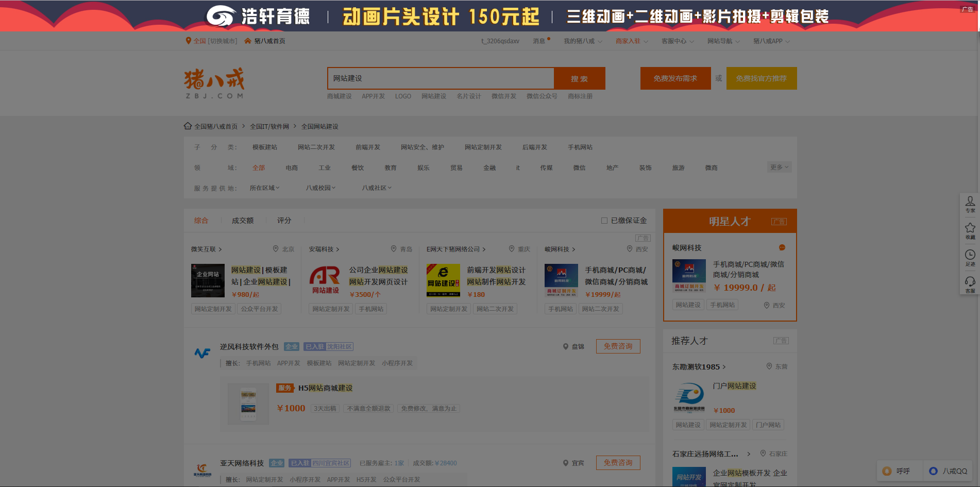Click 免费咨询 for 亚天网络科技
The height and width of the screenshot is (487, 980).
tap(618, 463)
